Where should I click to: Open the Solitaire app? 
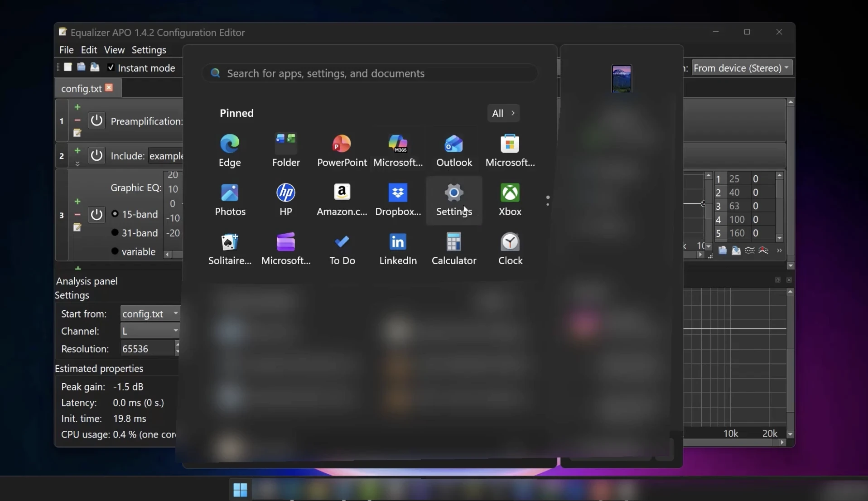230,249
